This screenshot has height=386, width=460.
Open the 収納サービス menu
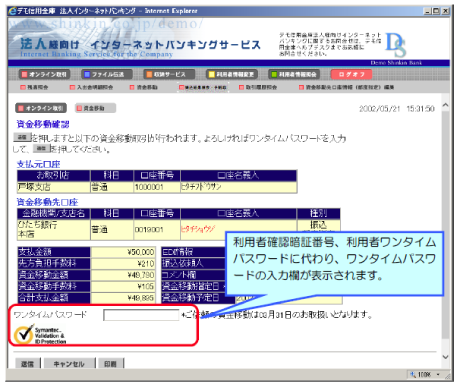169,74
